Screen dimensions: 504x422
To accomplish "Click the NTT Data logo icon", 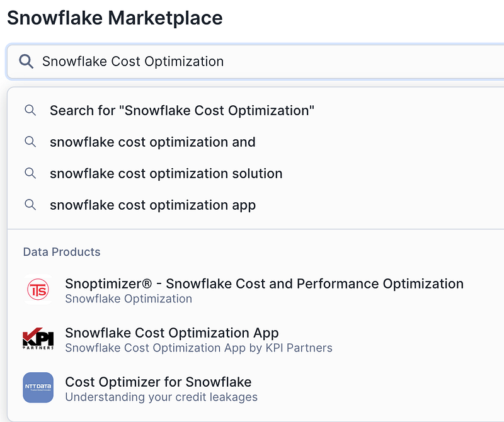I will 38,387.
